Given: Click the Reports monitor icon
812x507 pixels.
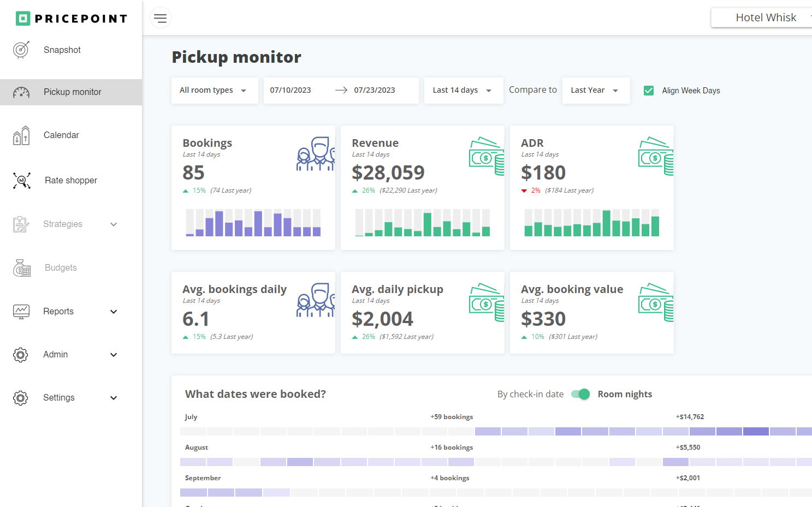Looking at the screenshot, I should [21, 312].
